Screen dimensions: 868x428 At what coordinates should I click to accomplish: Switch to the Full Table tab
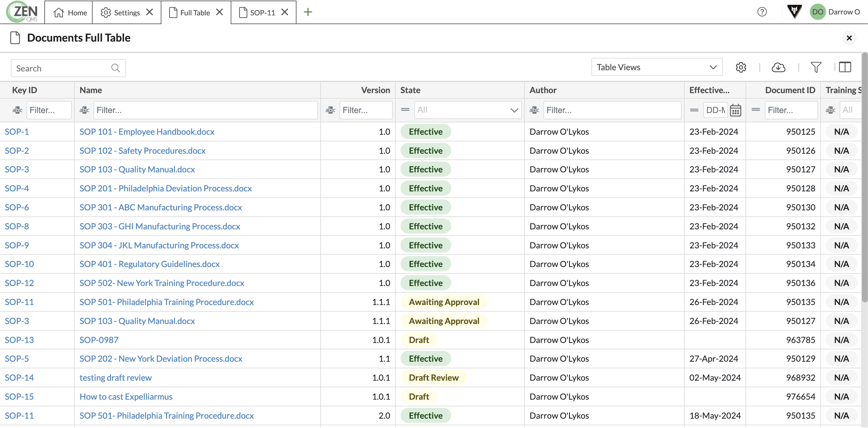[x=189, y=12]
